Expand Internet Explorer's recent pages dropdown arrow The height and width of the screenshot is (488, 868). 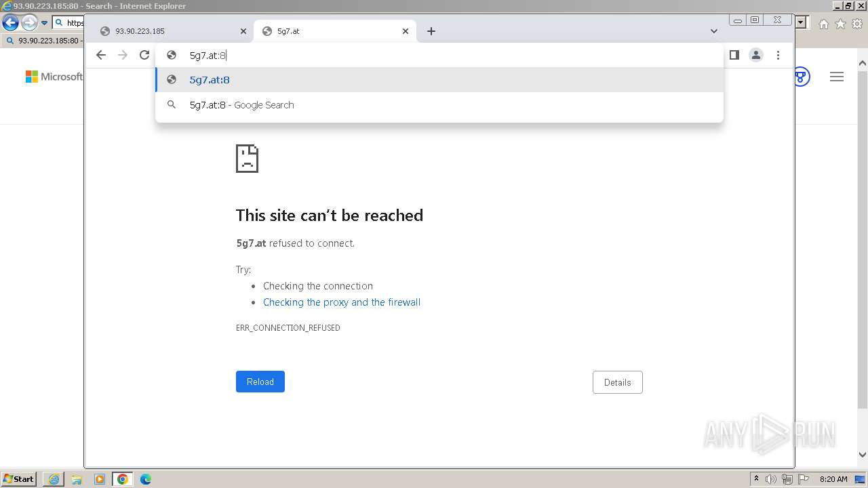44,23
